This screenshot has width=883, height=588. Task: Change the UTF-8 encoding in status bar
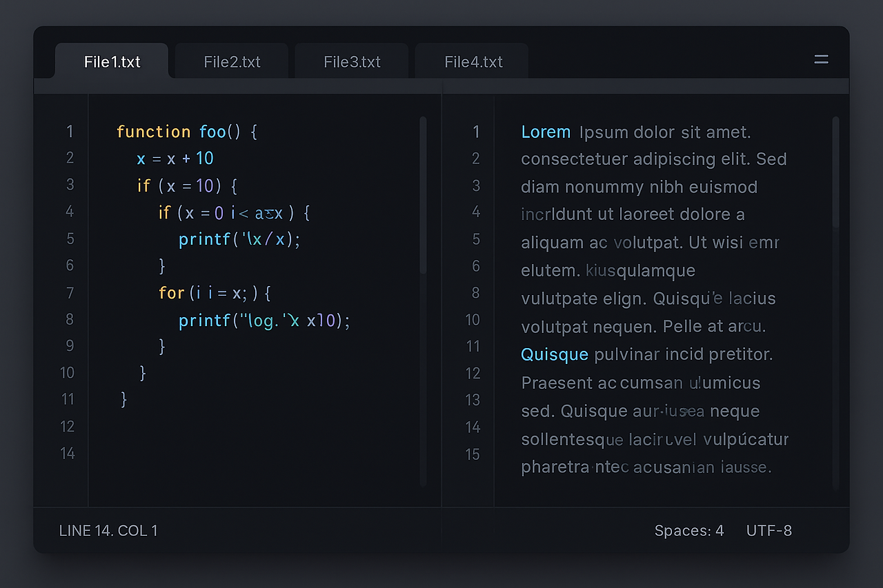click(x=769, y=531)
